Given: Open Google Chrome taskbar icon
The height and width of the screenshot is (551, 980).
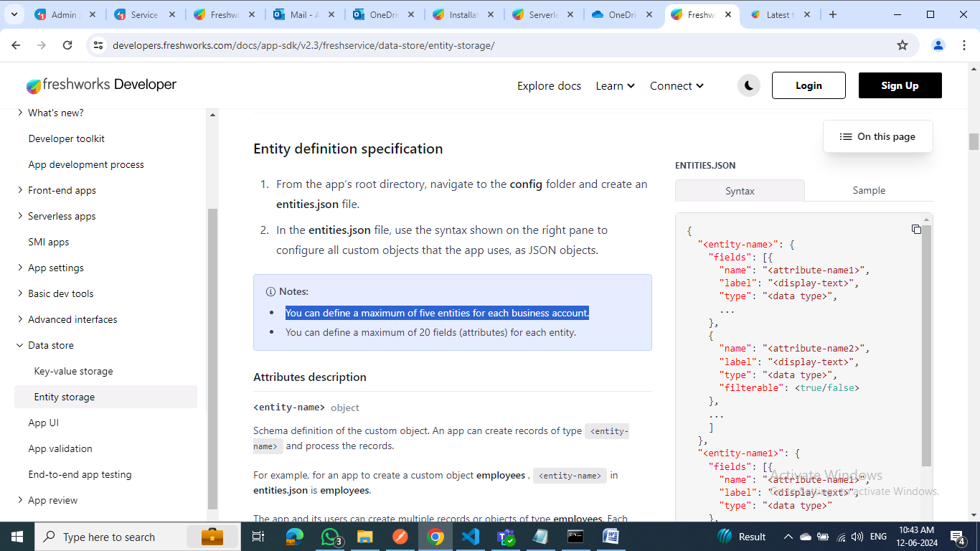Looking at the screenshot, I should 435,537.
